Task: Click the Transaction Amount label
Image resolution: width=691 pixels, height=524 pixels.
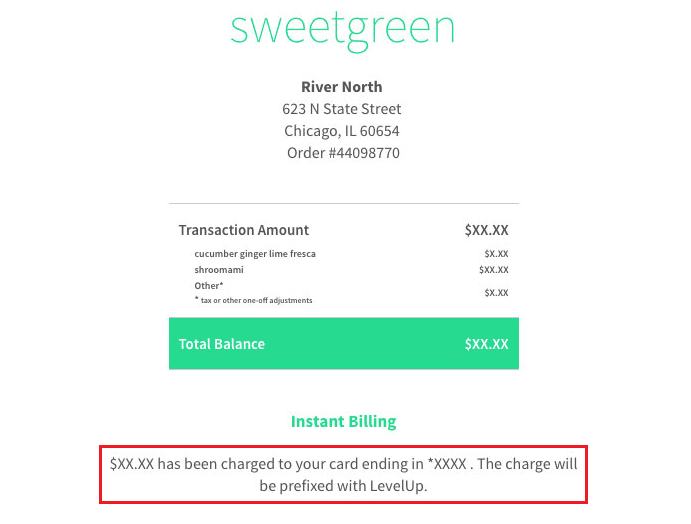Action: [x=244, y=230]
